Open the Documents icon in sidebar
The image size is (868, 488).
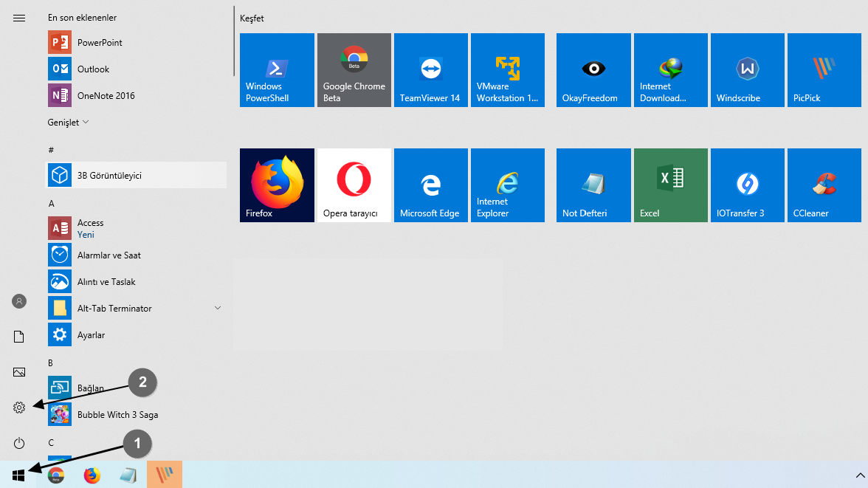point(19,337)
